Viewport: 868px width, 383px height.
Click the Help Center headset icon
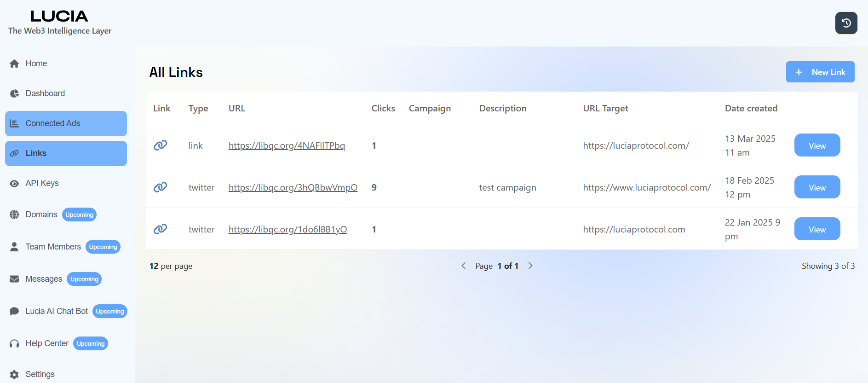point(14,343)
